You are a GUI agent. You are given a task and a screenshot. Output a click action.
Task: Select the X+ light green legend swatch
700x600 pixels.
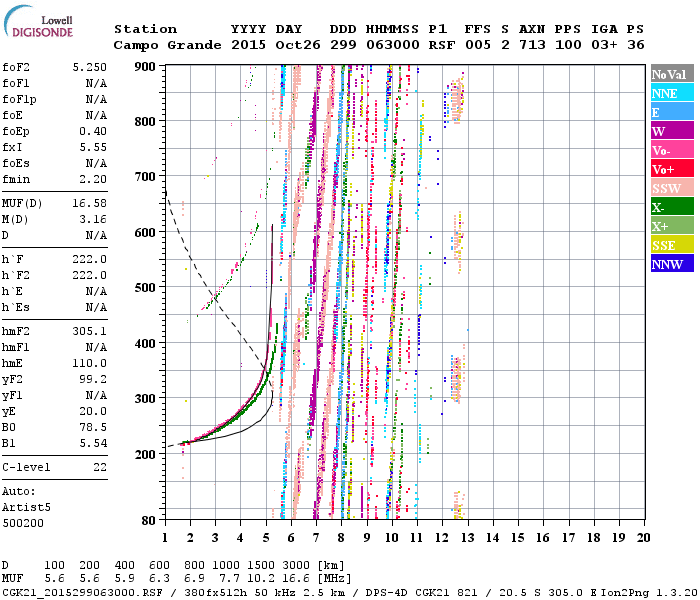pos(672,225)
